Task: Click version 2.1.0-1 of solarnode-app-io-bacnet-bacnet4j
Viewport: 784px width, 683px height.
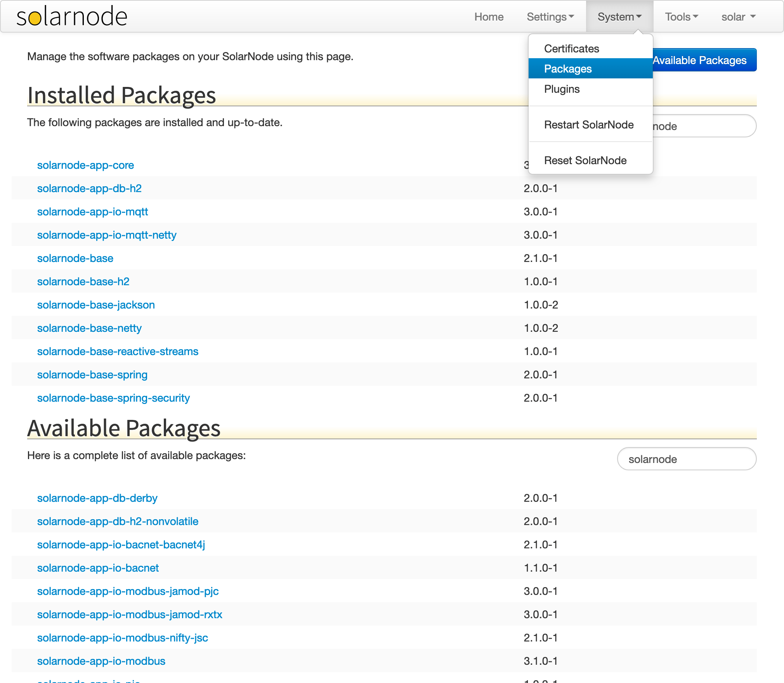Action: (x=541, y=545)
